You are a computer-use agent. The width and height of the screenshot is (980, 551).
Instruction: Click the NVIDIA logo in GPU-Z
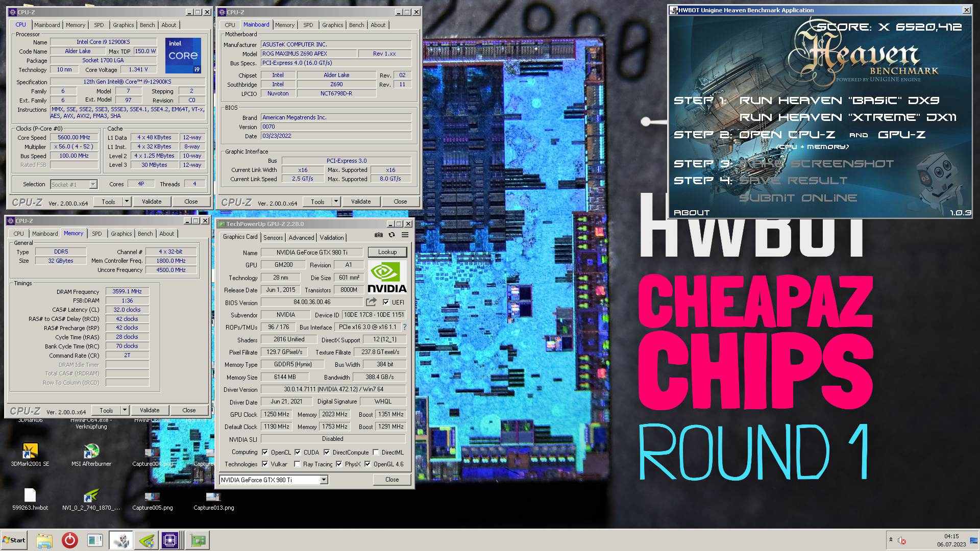point(387,277)
